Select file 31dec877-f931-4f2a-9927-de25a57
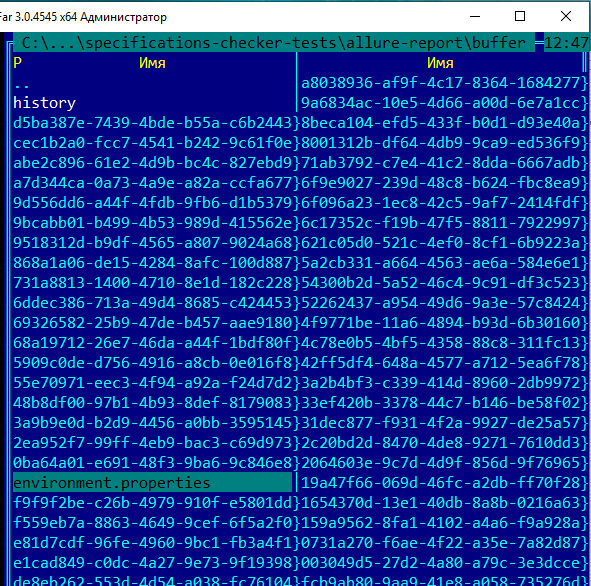Image resolution: width=591 pixels, height=586 pixels. 440,422
